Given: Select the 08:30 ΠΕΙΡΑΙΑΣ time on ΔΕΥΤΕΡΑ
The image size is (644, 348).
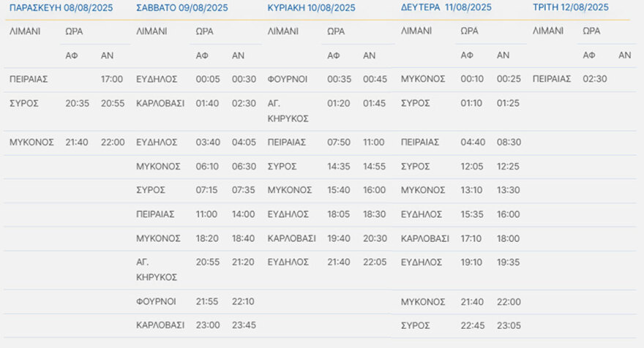Looking at the screenshot, I should tap(508, 143).
